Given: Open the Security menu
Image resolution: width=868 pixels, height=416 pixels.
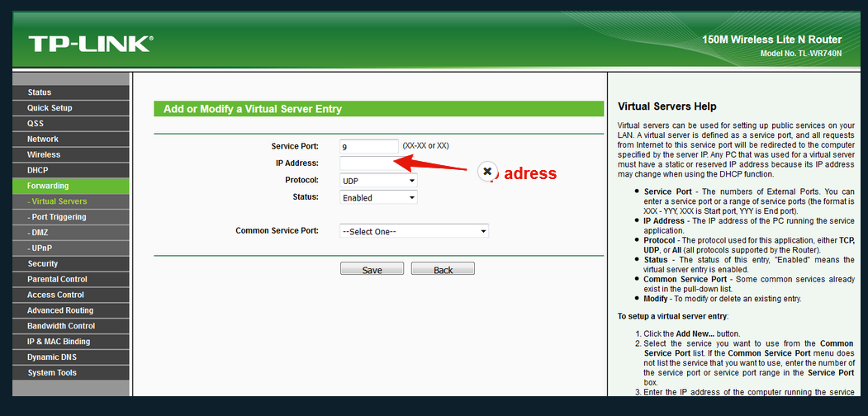Looking at the screenshot, I should (71, 264).
